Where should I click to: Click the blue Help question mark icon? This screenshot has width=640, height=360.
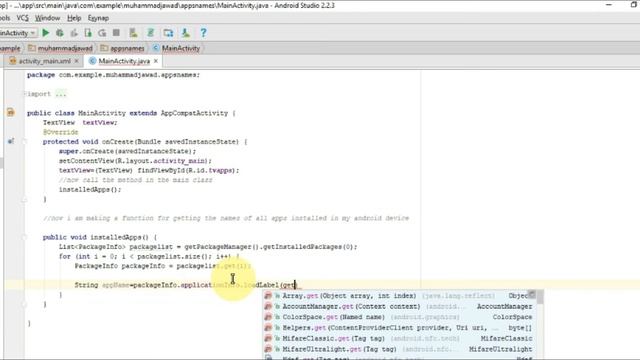pos(203,33)
